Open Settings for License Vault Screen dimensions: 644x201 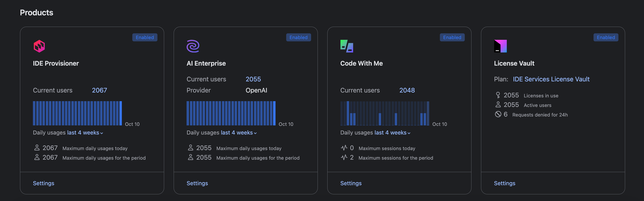click(505, 183)
